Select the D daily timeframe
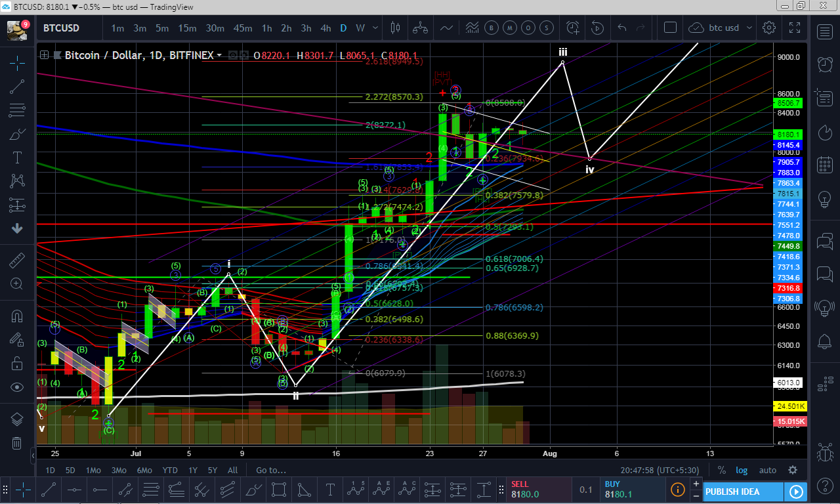The height and width of the screenshot is (504, 840). pos(343,28)
